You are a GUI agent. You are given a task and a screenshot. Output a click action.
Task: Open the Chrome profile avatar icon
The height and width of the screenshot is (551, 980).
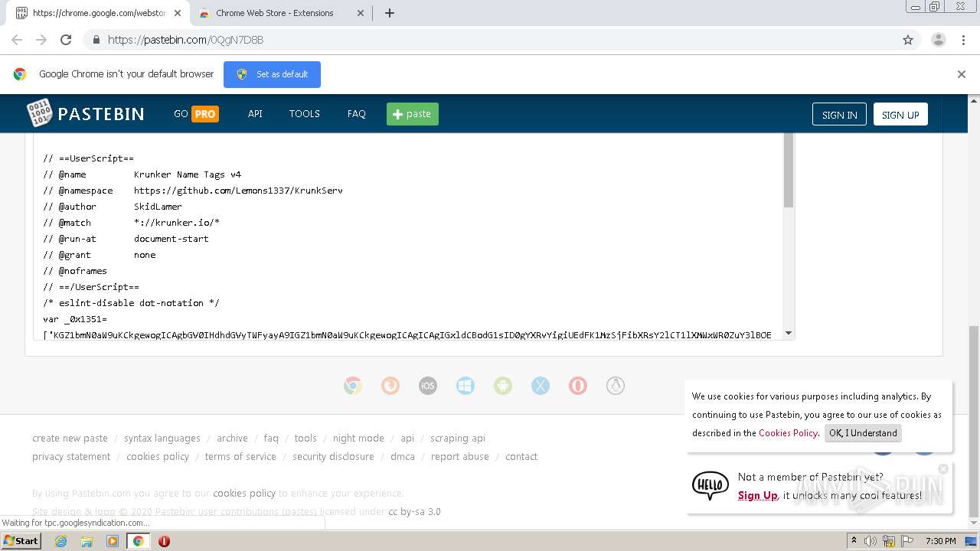[x=939, y=40]
